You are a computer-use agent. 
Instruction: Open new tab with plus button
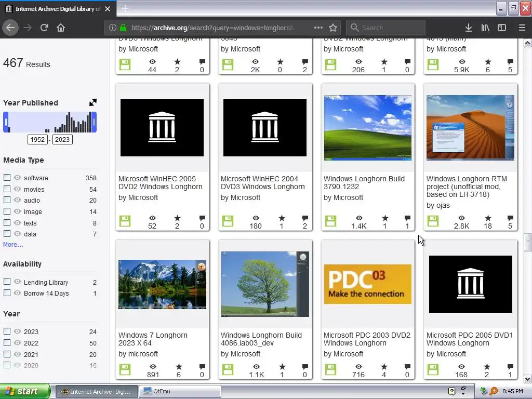[x=125, y=8]
